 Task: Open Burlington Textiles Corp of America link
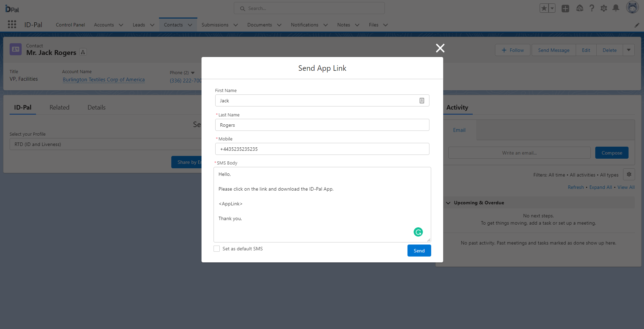[104, 80]
